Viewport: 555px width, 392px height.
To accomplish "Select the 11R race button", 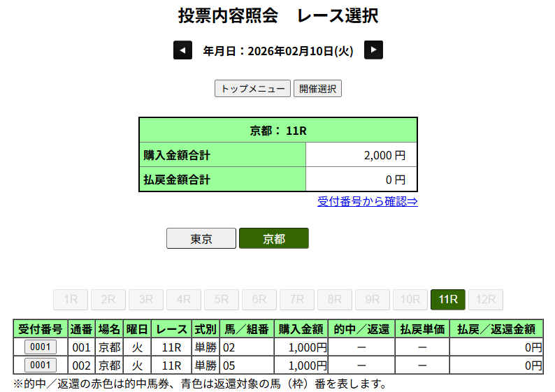I will pos(448,300).
